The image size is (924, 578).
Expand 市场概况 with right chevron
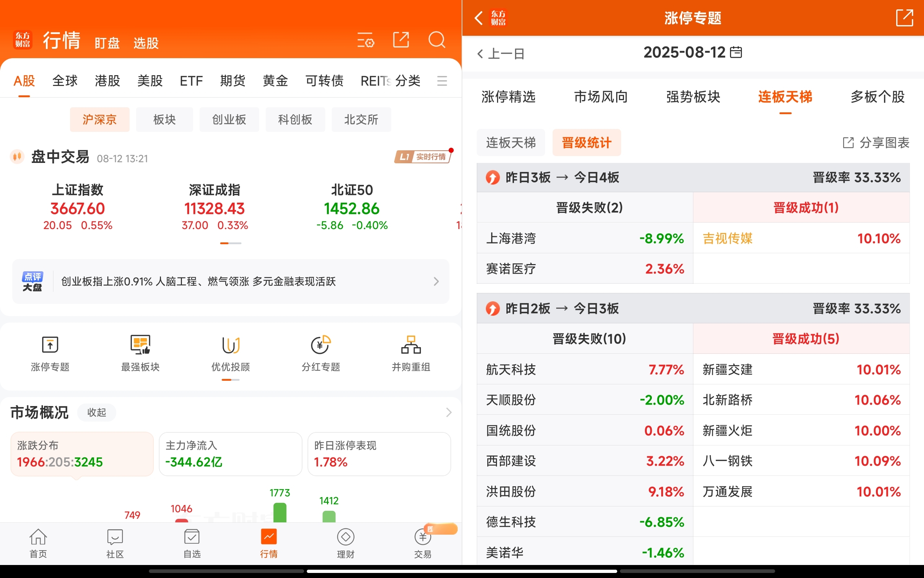pyautogui.click(x=449, y=413)
